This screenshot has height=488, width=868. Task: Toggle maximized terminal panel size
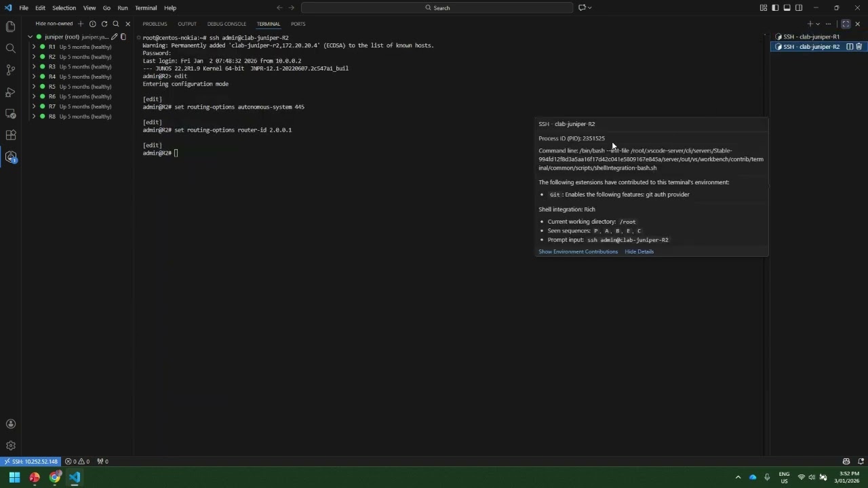coord(846,24)
